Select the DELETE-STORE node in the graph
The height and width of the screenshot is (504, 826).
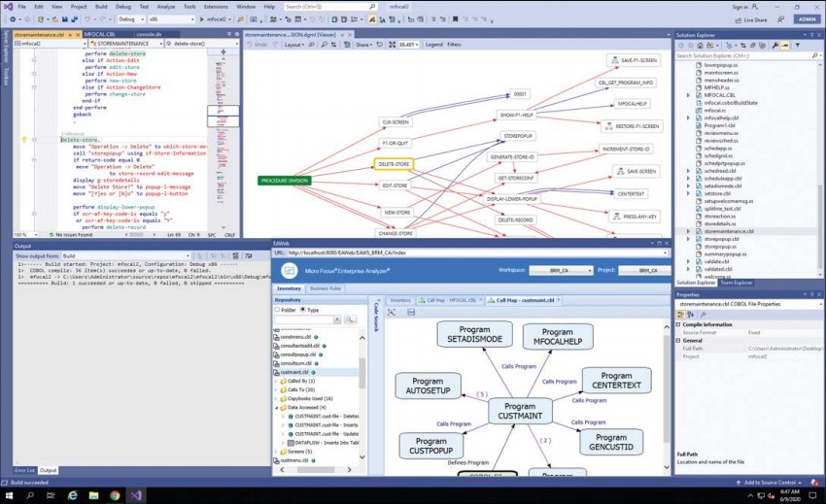pos(394,164)
